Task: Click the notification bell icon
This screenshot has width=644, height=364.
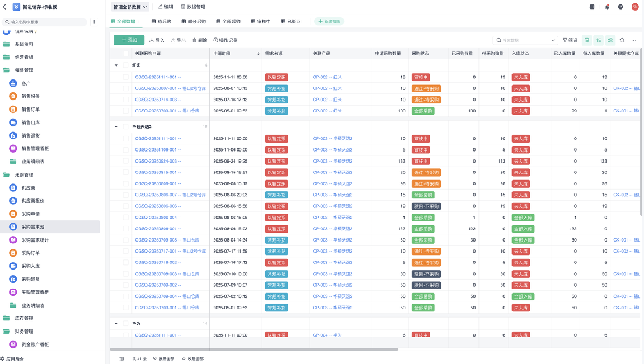Action: [607, 7]
